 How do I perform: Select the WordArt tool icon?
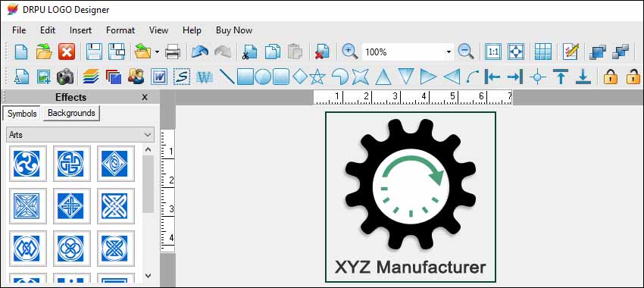click(x=204, y=77)
